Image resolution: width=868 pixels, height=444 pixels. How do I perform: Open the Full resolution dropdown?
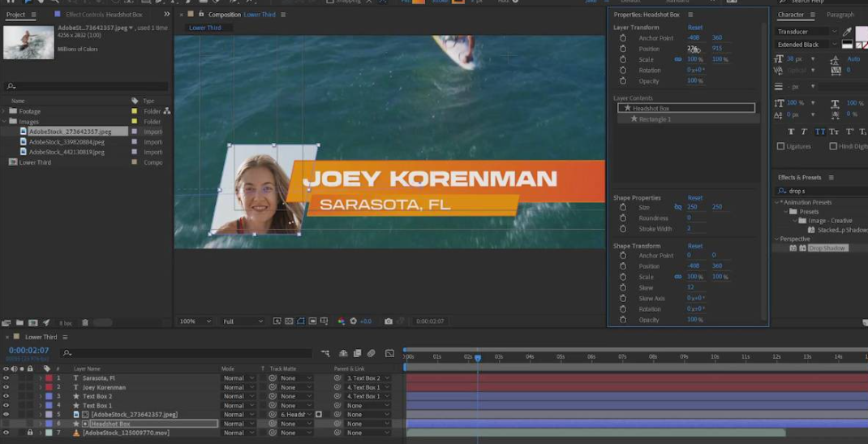[243, 321]
